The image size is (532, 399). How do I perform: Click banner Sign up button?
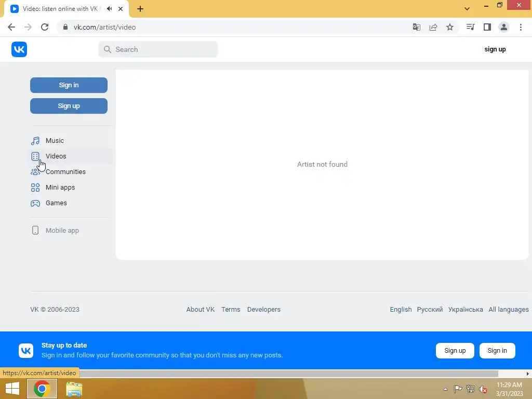[x=455, y=351]
